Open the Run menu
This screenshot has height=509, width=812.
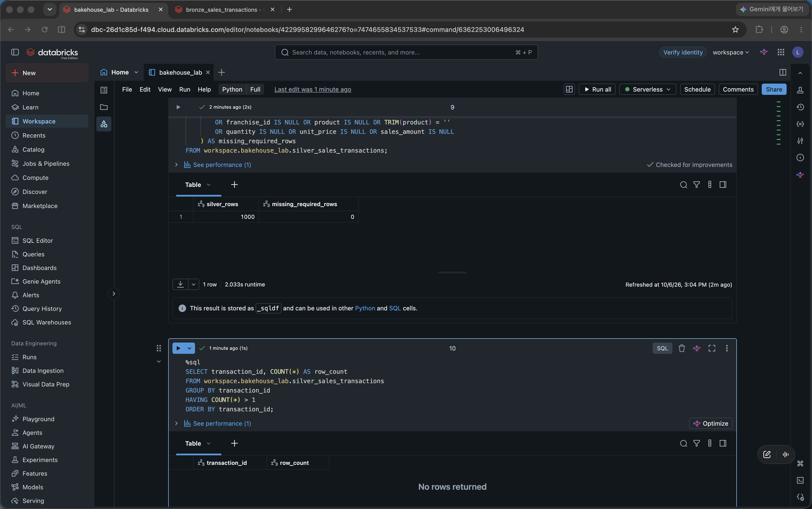(185, 89)
